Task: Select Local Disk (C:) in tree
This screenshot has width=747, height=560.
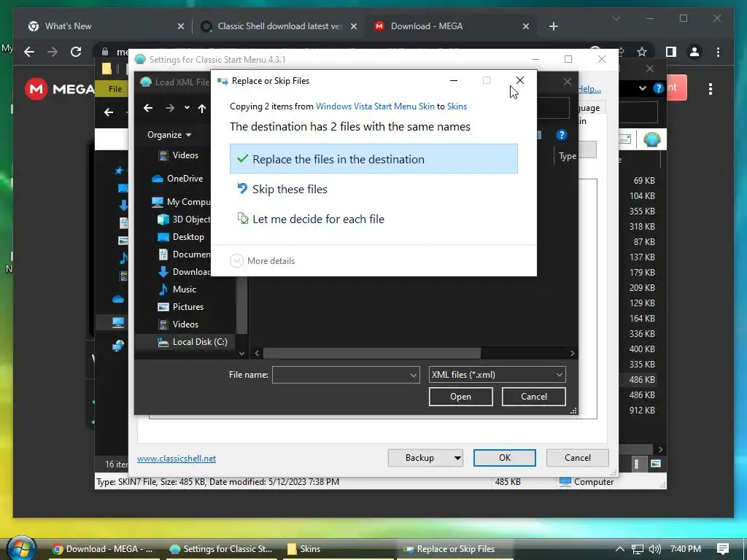Action: [193, 342]
